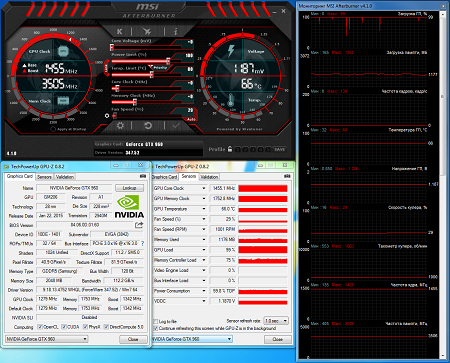Save BIOS using the export arrow icon

[x=139, y=225]
